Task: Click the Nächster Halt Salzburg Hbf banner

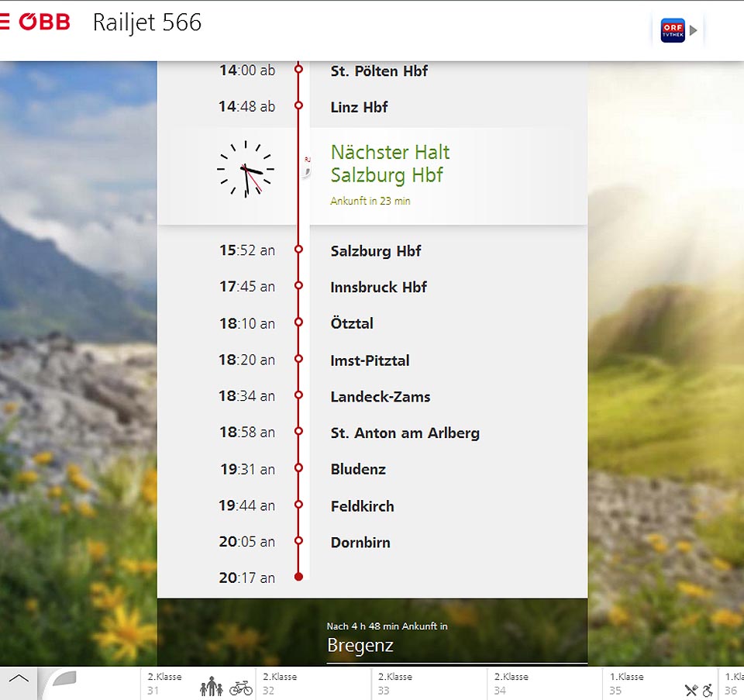Action: coord(390,164)
